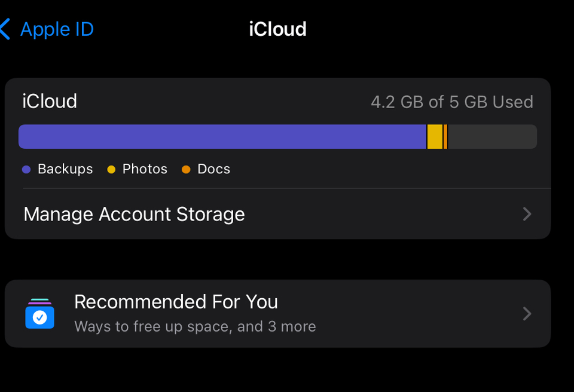The image size is (574, 392).
Task: Click the yellow Photos legend dot
Action: pyautogui.click(x=111, y=170)
